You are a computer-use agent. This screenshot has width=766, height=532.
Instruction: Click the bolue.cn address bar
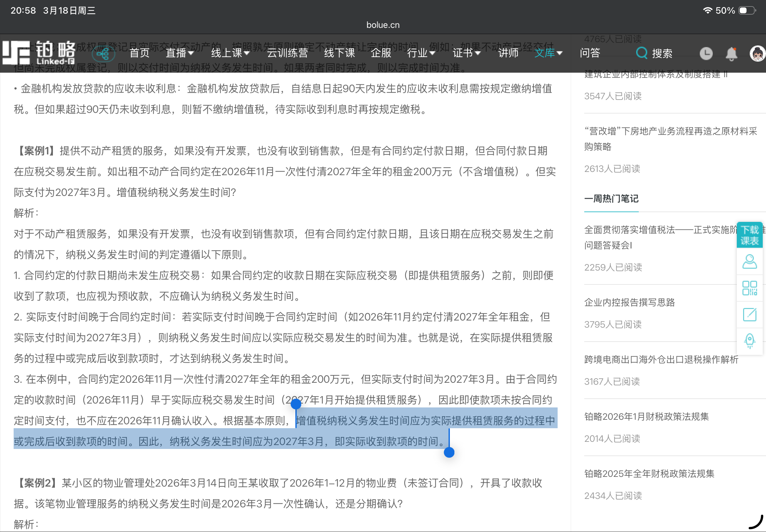(383, 25)
